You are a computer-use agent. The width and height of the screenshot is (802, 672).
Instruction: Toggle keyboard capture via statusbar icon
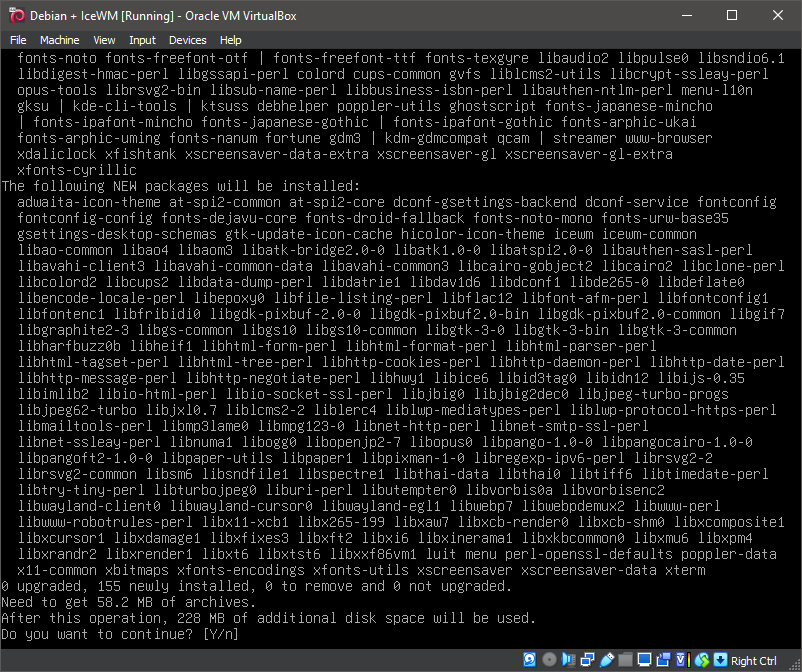click(720, 659)
